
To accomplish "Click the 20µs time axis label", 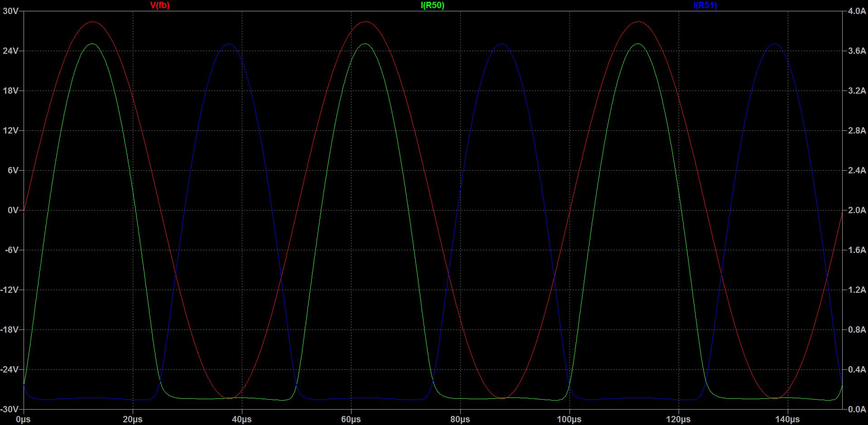I will coord(133,420).
